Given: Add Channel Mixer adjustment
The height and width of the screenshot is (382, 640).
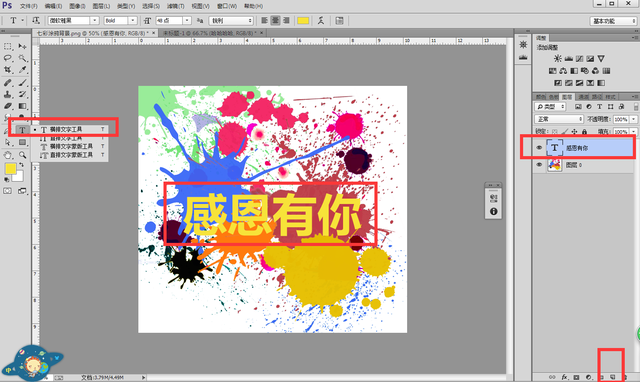Looking at the screenshot, I should (x=596, y=71).
